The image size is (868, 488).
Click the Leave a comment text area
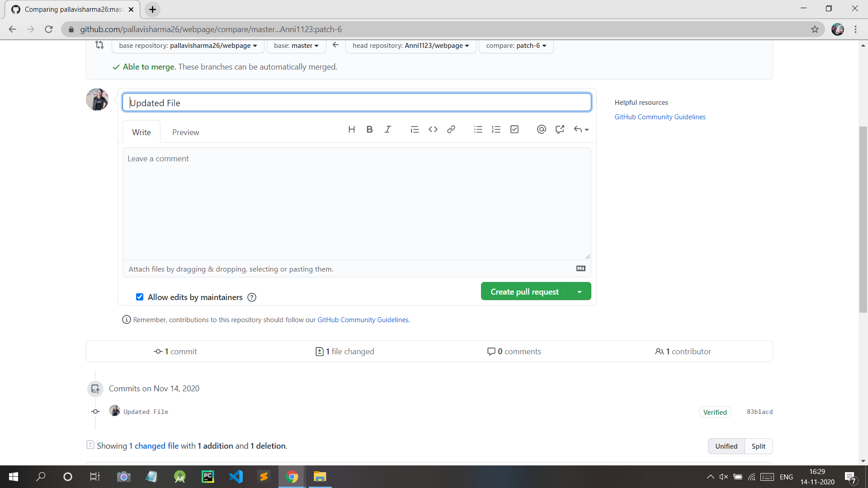(x=357, y=204)
